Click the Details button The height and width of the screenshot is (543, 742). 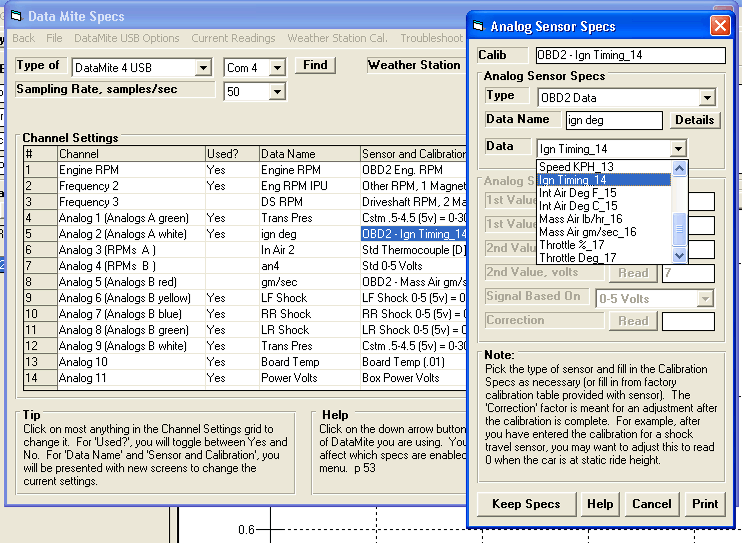(x=695, y=120)
